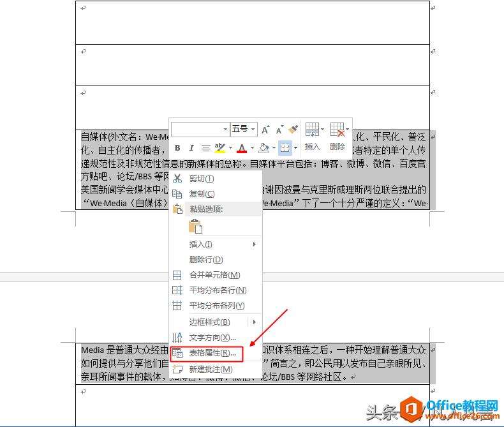
Task: Open the insert table dropdown arrow
Action: pyautogui.click(x=322, y=130)
